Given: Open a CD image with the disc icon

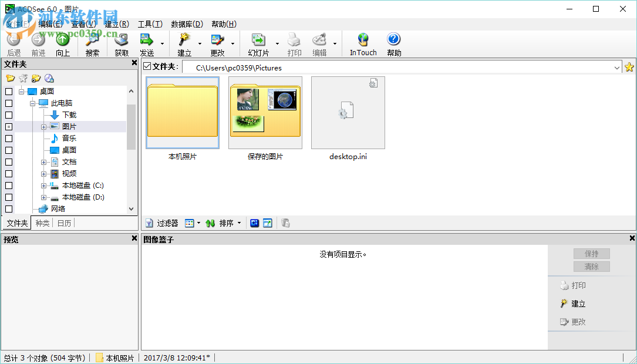Looking at the screenshot, I should point(49,78).
